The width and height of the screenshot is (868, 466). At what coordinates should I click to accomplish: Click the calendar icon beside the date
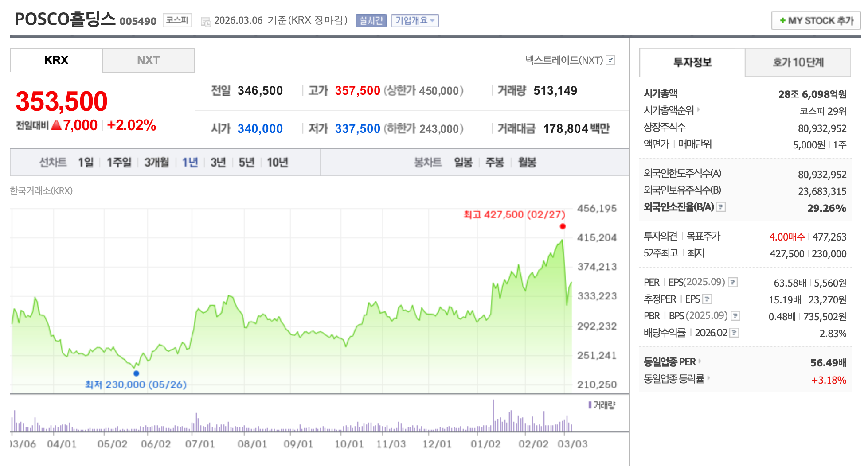point(206,21)
